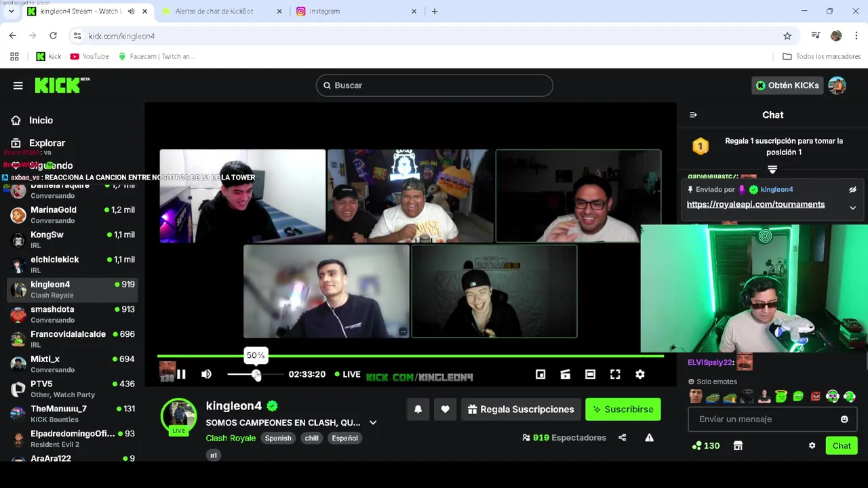The height and width of the screenshot is (488, 868).
Task: Click the 130 KICKs balance
Action: (705, 445)
